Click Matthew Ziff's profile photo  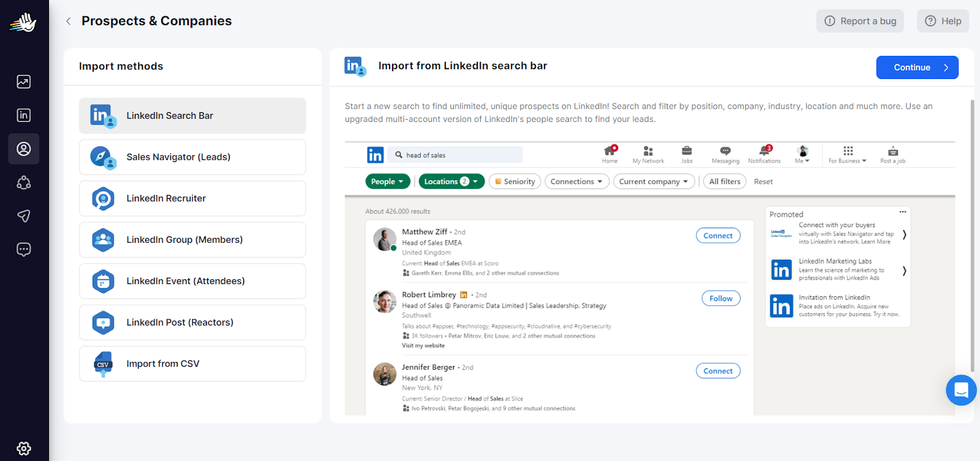point(385,240)
